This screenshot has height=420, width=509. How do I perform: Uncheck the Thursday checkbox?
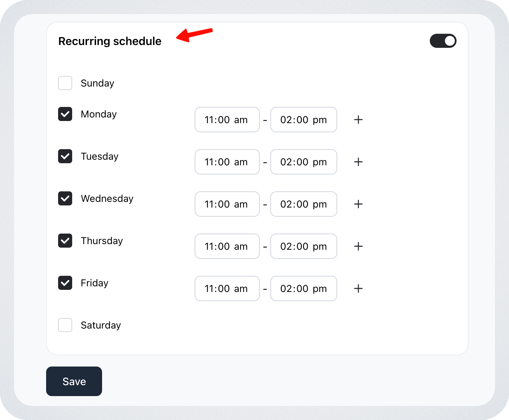pos(65,241)
